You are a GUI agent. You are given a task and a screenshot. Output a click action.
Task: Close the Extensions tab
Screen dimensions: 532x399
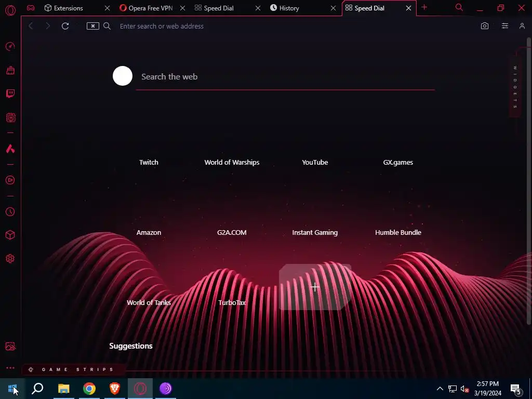[107, 8]
